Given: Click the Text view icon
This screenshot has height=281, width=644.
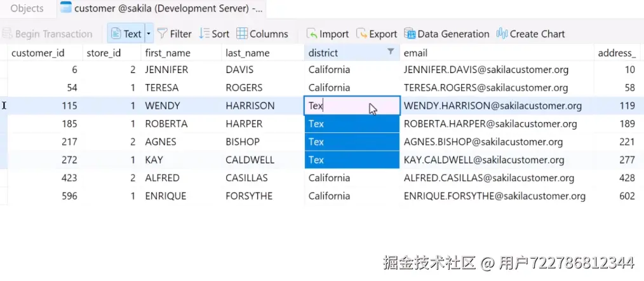Looking at the screenshot, I should [x=117, y=34].
